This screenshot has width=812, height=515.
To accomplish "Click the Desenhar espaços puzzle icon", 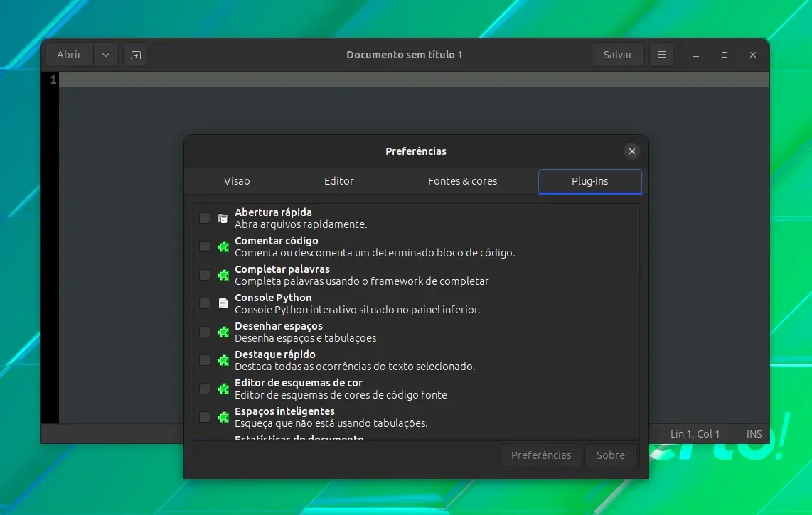I will (223, 332).
